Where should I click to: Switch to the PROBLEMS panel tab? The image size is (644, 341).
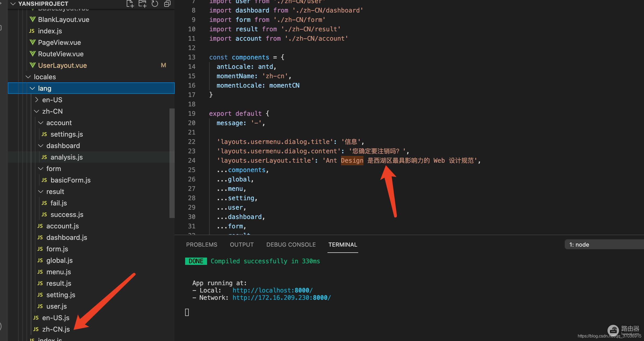(202, 245)
